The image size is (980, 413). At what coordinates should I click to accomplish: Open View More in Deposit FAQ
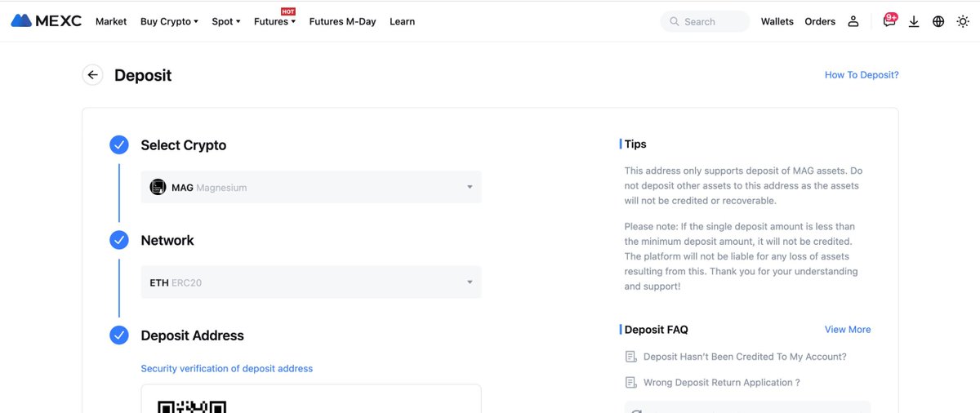tap(848, 330)
